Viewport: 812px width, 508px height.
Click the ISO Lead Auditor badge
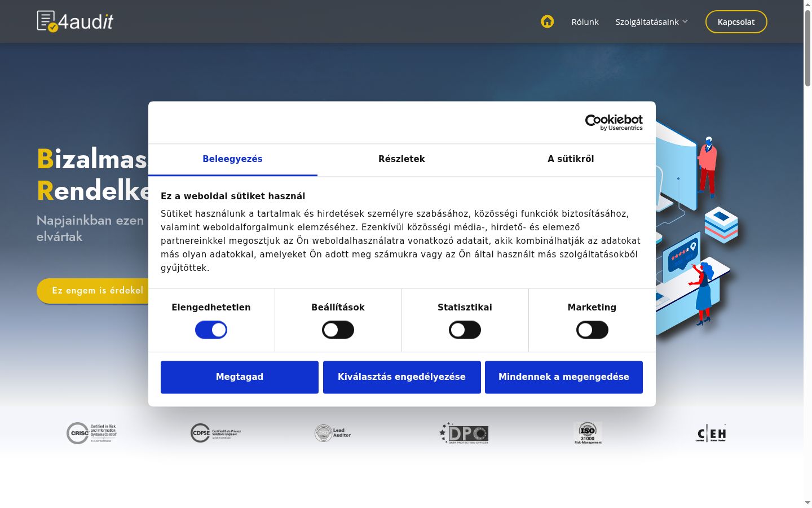[333, 433]
